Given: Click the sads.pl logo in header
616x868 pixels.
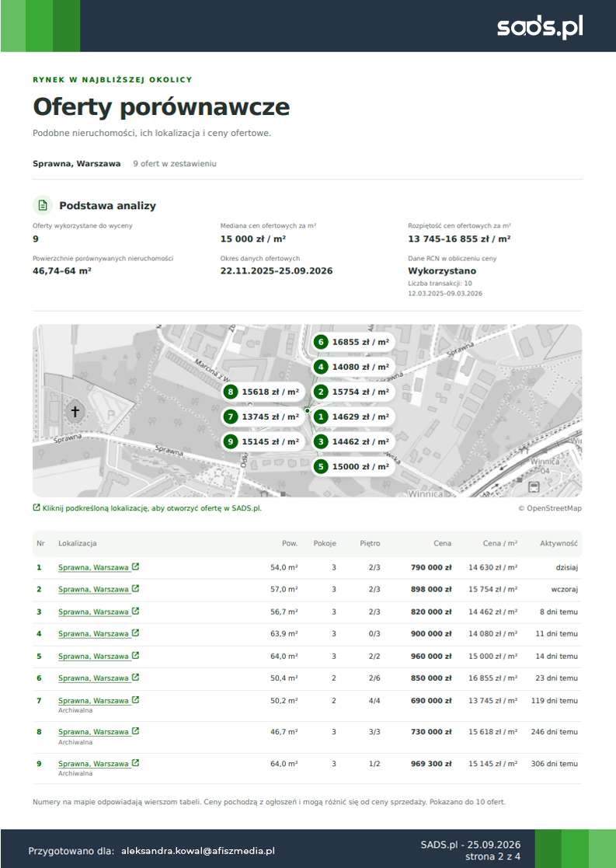Looking at the screenshot, I should tap(540, 27).
